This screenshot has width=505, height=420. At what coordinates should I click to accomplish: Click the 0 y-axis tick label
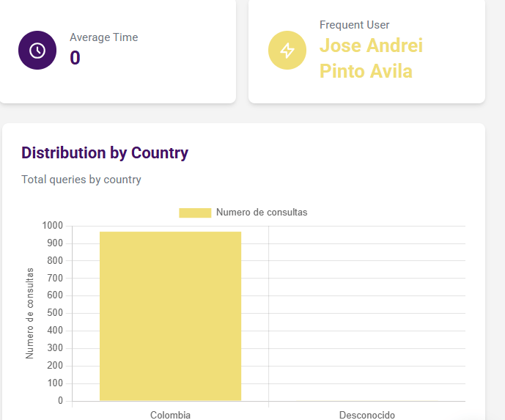tap(60, 401)
